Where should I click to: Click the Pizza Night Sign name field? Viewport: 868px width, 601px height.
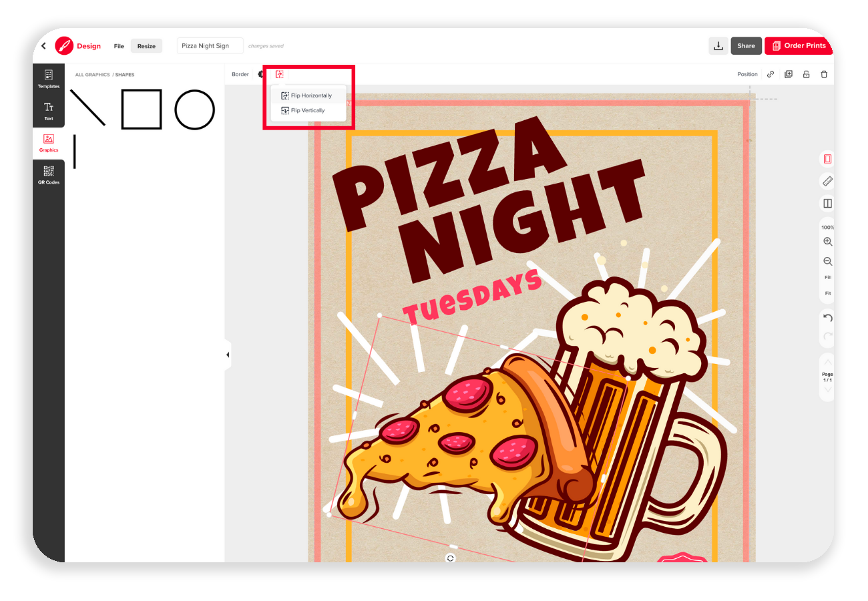pos(210,46)
